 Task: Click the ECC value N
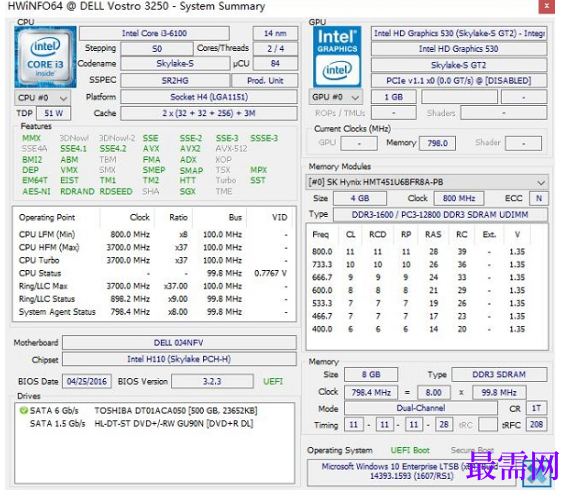point(539,198)
